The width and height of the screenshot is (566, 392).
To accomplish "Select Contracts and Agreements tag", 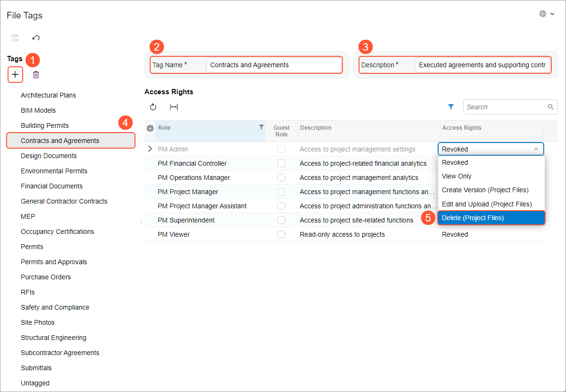I will click(71, 141).
